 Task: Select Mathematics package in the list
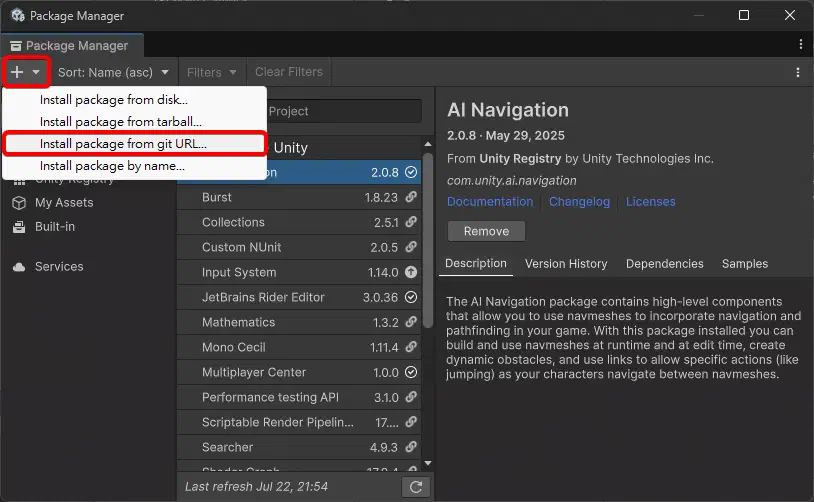(238, 322)
